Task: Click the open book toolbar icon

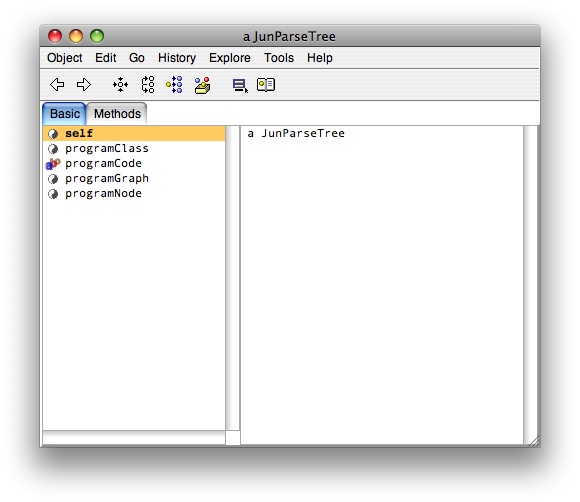Action: (x=266, y=84)
